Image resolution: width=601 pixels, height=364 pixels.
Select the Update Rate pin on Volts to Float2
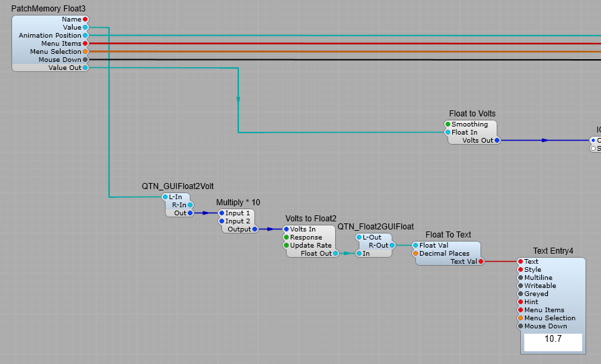tap(286, 246)
